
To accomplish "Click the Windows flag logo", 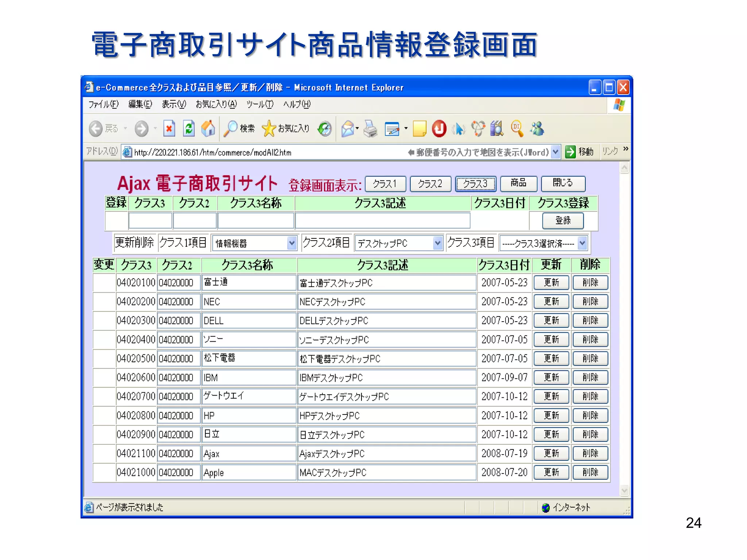I will [619, 105].
